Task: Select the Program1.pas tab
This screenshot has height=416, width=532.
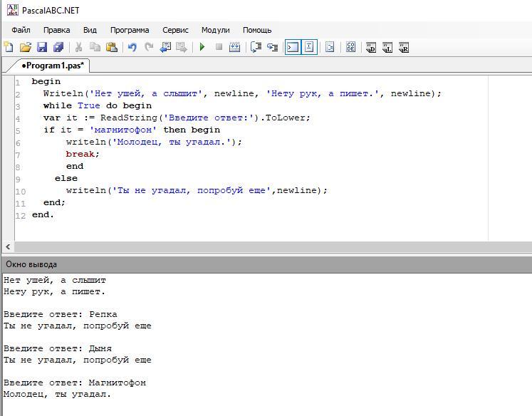Action: click(51, 66)
